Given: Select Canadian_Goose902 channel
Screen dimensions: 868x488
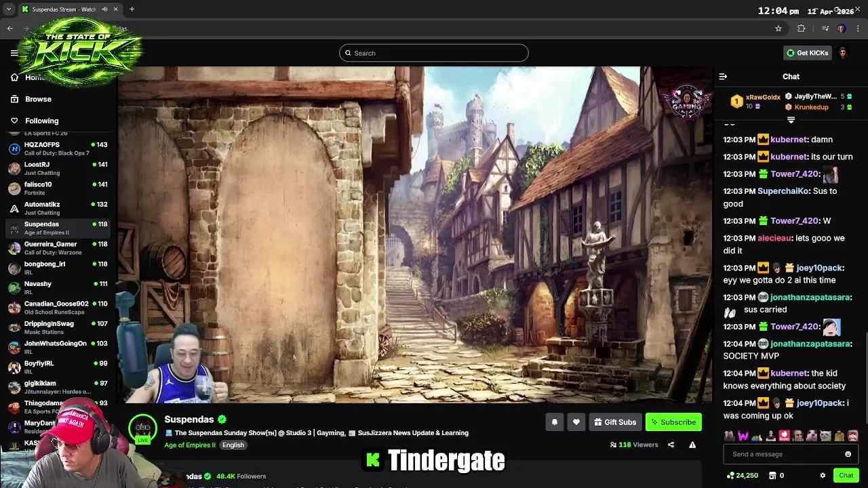Looking at the screenshot, I should click(x=58, y=308).
